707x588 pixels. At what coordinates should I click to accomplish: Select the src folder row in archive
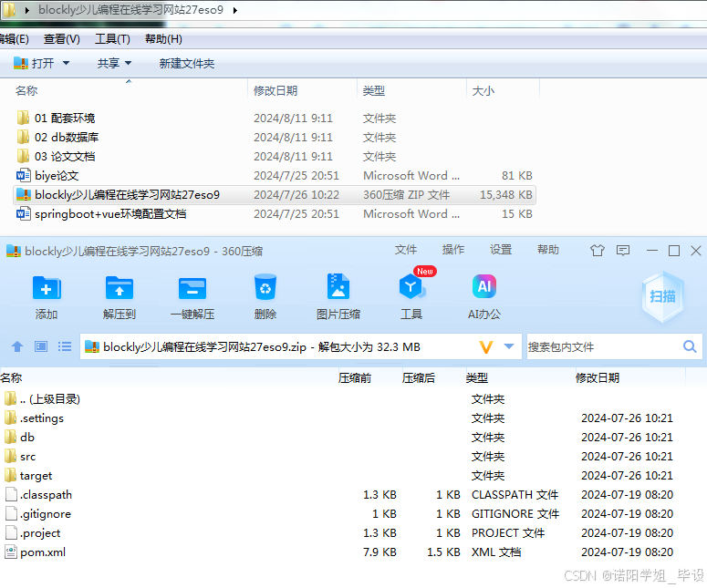click(343, 457)
